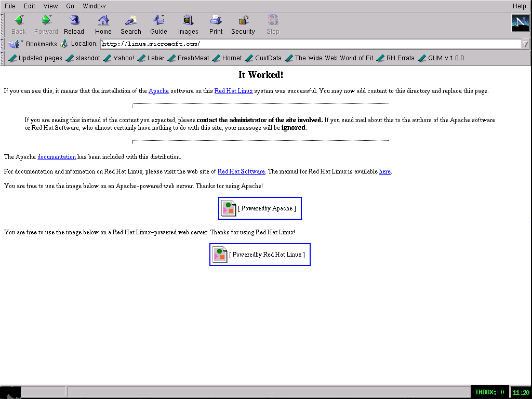The width and height of the screenshot is (532, 399).
Task: Click the Netscape N logo
Action: pyautogui.click(x=521, y=23)
